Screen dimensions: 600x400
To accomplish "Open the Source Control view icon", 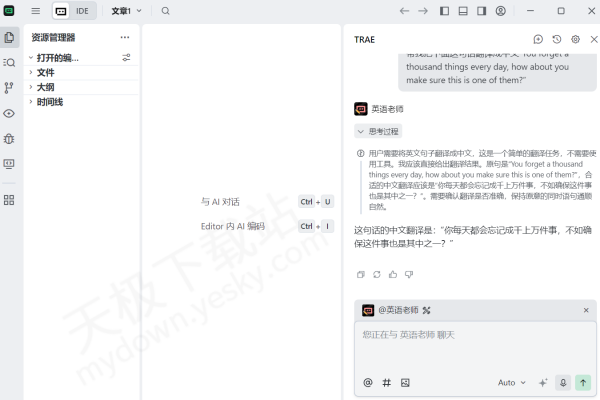I will (x=9, y=88).
